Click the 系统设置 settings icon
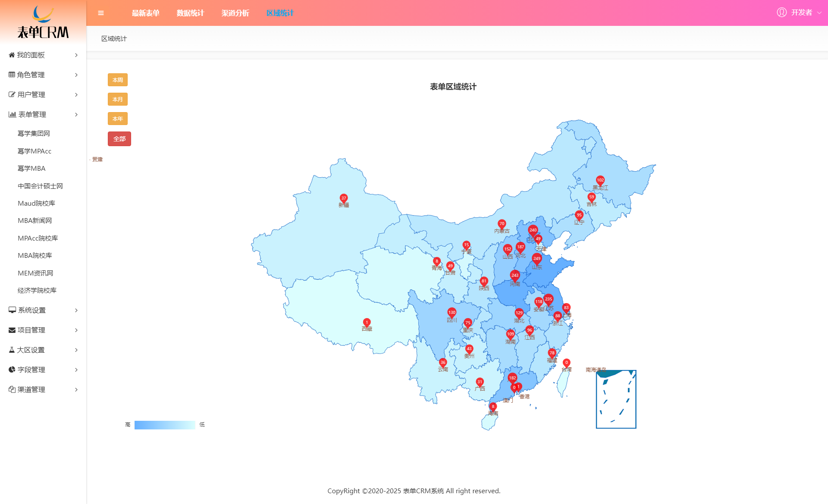 click(12, 310)
